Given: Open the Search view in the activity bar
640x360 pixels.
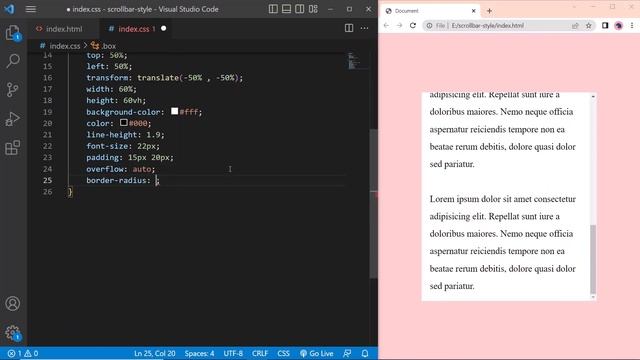Looking at the screenshot, I should [13, 61].
